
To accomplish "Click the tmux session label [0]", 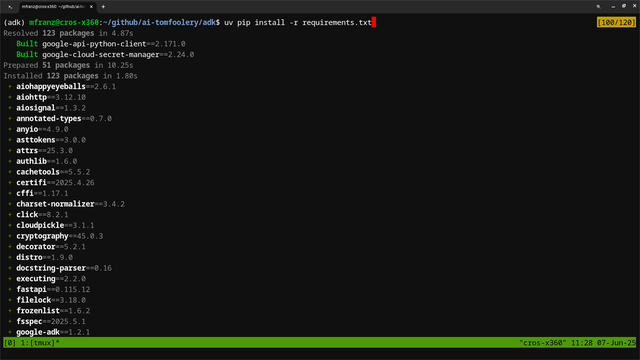I will click(x=10, y=343).
